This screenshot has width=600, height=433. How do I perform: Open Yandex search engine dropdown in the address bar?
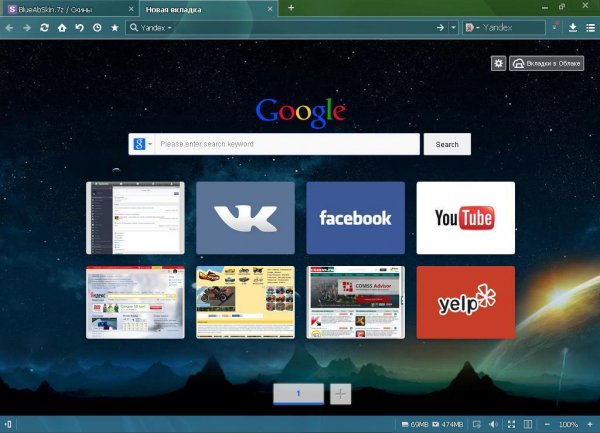pyautogui.click(x=151, y=28)
